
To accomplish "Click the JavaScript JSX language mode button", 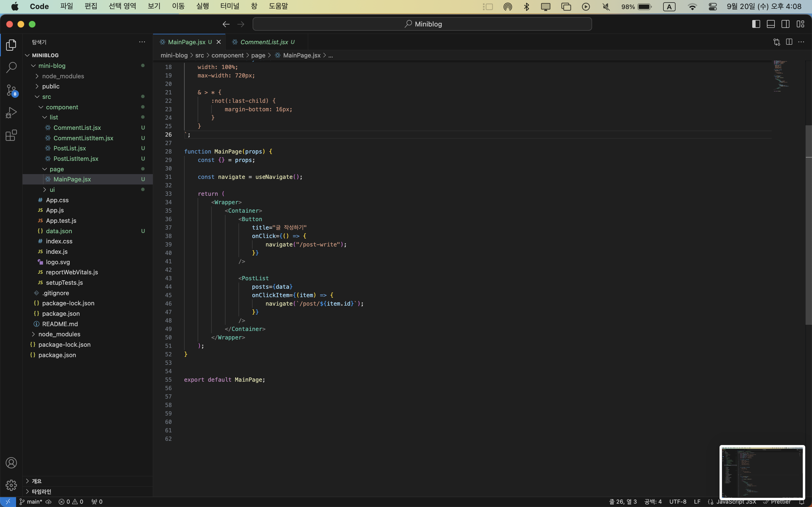I will pyautogui.click(x=736, y=502).
